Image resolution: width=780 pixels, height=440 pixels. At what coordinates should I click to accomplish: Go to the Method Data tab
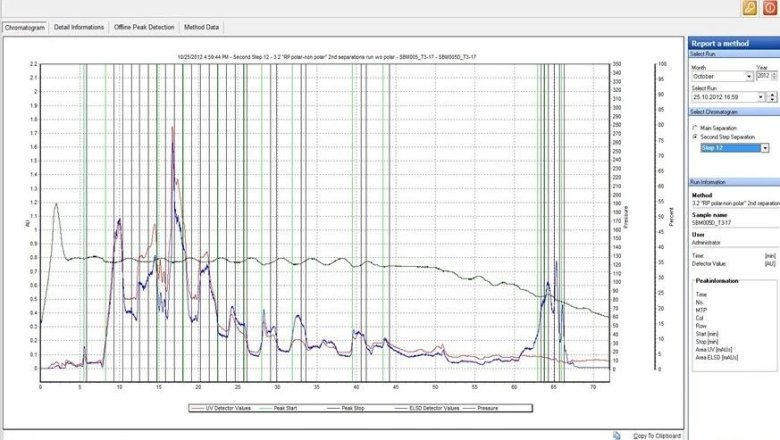point(202,28)
